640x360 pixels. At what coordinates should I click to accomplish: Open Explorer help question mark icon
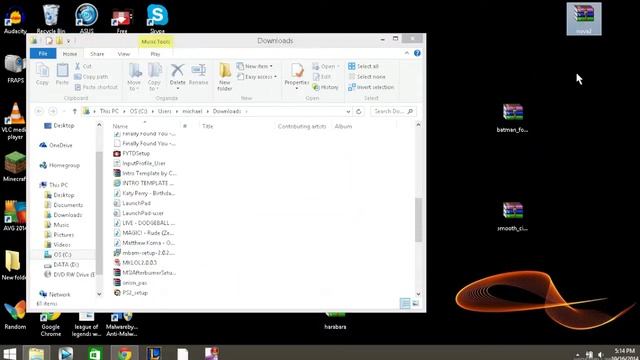pyautogui.click(x=417, y=53)
